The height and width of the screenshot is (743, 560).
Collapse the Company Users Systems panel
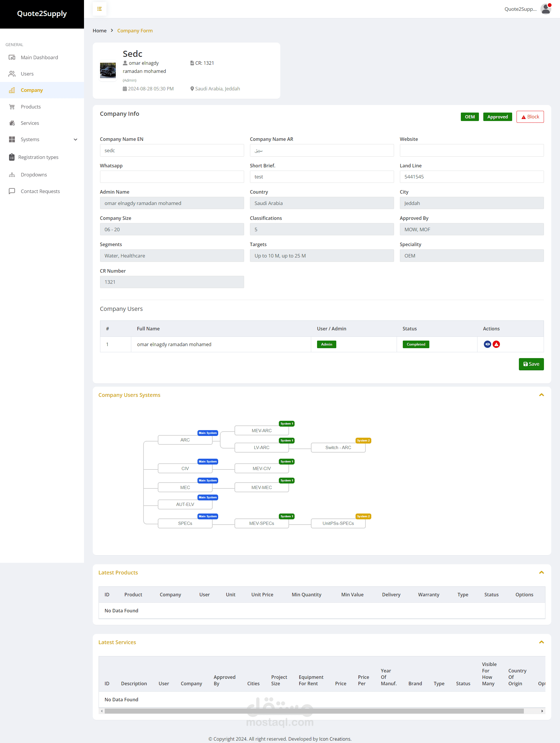541,395
